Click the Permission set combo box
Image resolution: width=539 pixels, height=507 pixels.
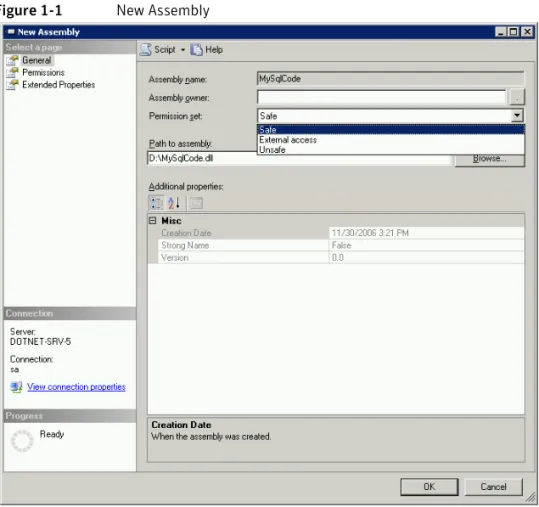tap(390, 115)
